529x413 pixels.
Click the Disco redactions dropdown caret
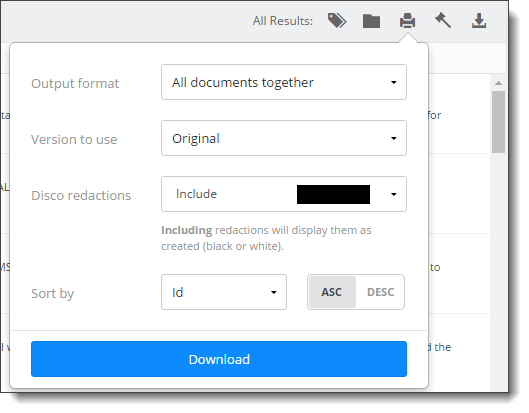pos(394,194)
